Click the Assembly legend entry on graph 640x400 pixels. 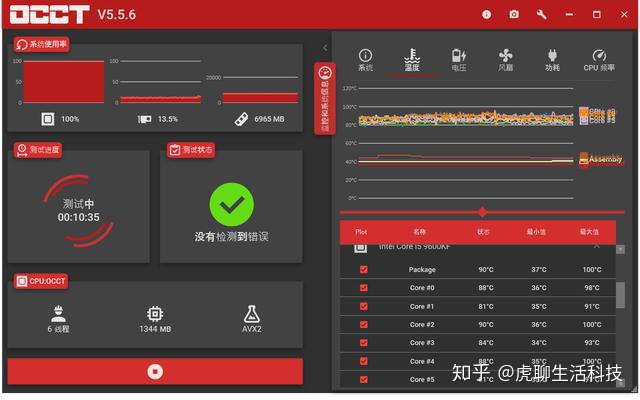(x=601, y=159)
